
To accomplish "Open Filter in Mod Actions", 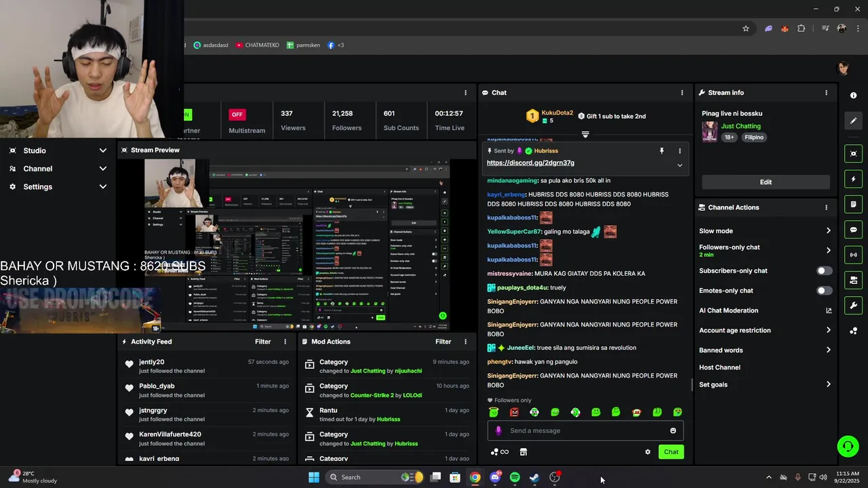I will (443, 342).
